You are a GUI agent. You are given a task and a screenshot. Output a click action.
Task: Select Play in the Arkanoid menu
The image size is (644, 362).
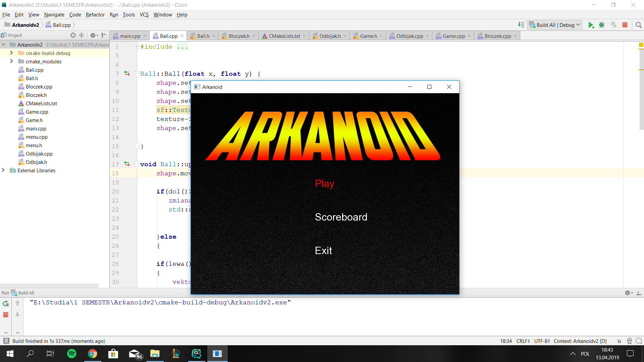click(324, 183)
